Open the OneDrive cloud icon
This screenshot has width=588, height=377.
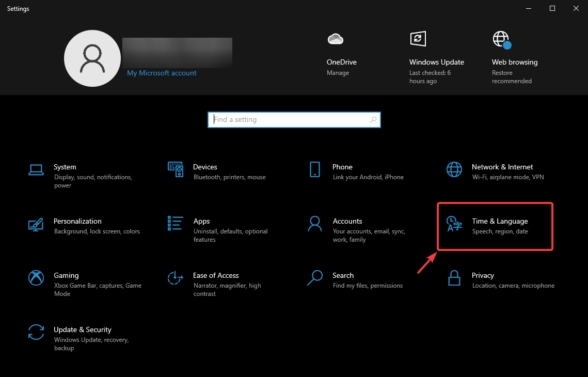[x=335, y=39]
